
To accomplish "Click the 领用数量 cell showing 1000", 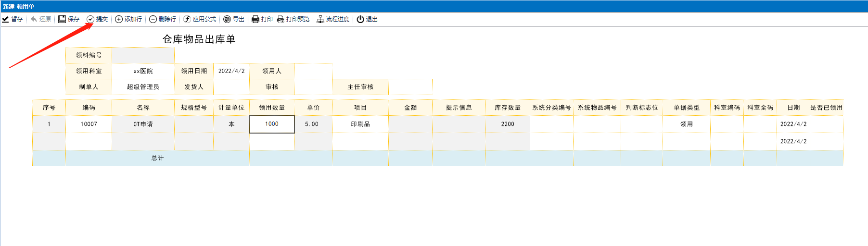I will (x=272, y=124).
